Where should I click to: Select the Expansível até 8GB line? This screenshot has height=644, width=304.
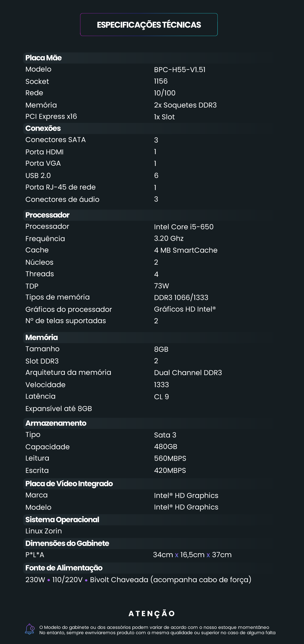(59, 409)
